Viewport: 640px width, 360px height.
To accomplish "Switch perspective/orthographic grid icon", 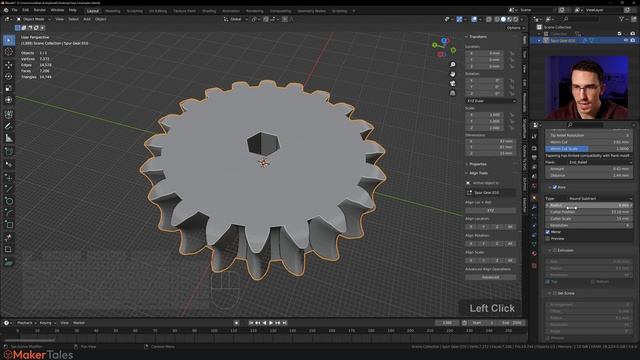I will [453, 93].
